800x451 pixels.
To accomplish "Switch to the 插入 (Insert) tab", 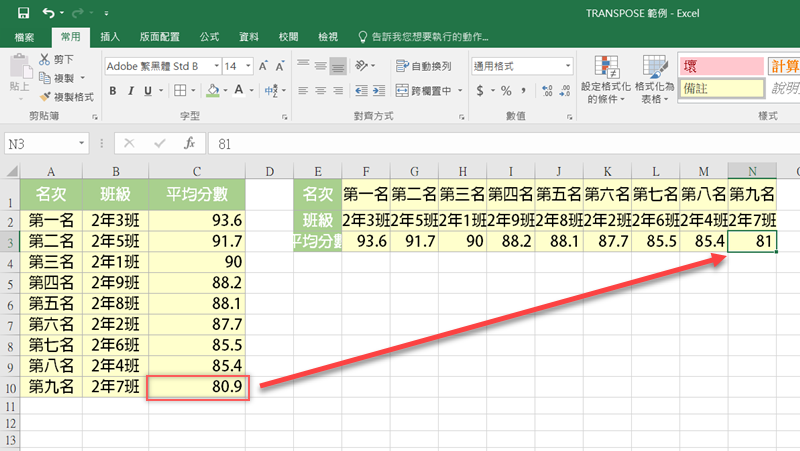I will click(x=110, y=37).
